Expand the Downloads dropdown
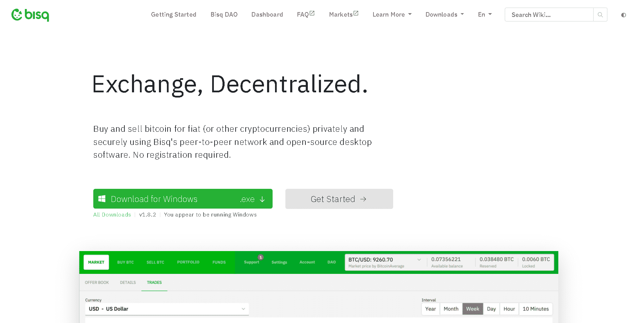644x323 pixels. [x=445, y=15]
